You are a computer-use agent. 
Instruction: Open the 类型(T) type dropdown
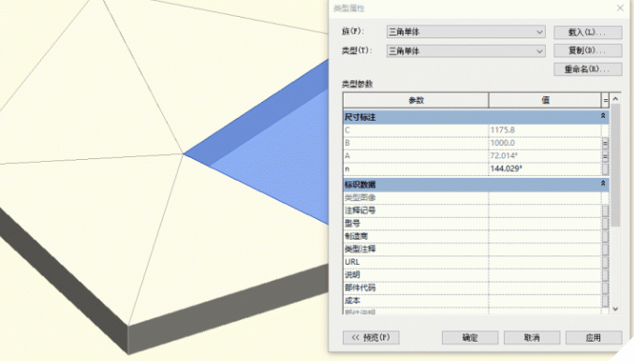click(x=465, y=51)
